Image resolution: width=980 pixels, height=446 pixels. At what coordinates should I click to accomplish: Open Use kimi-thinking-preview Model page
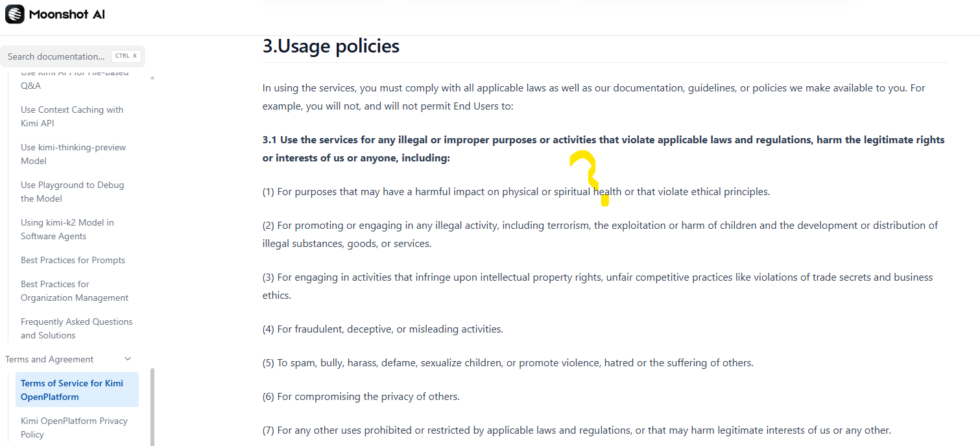tap(73, 154)
